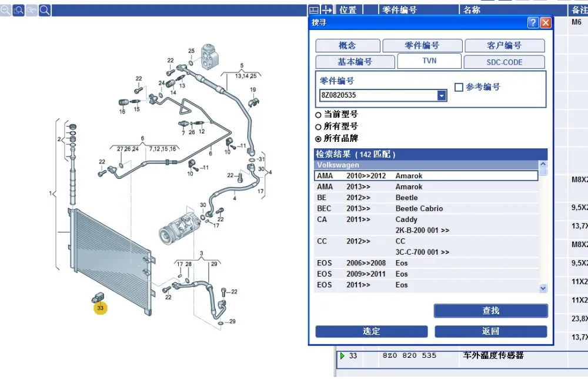Click the 2K-B-200 001 >> chassis entry
Viewport: 588px width, 379px height.
click(x=422, y=230)
